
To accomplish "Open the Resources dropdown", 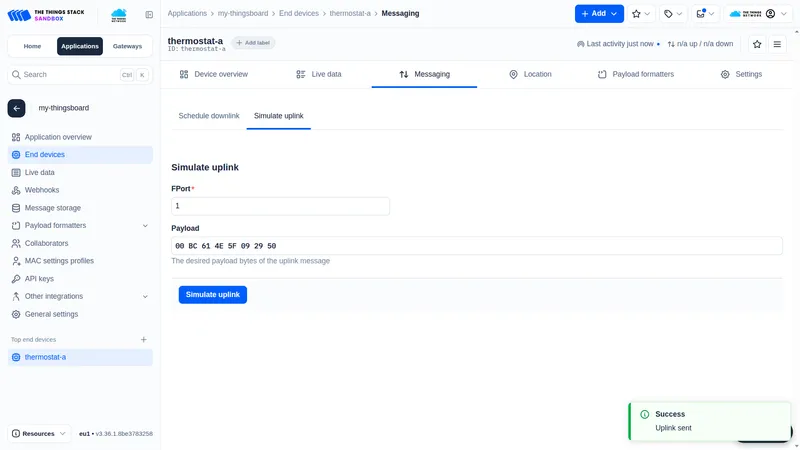I will [39, 434].
